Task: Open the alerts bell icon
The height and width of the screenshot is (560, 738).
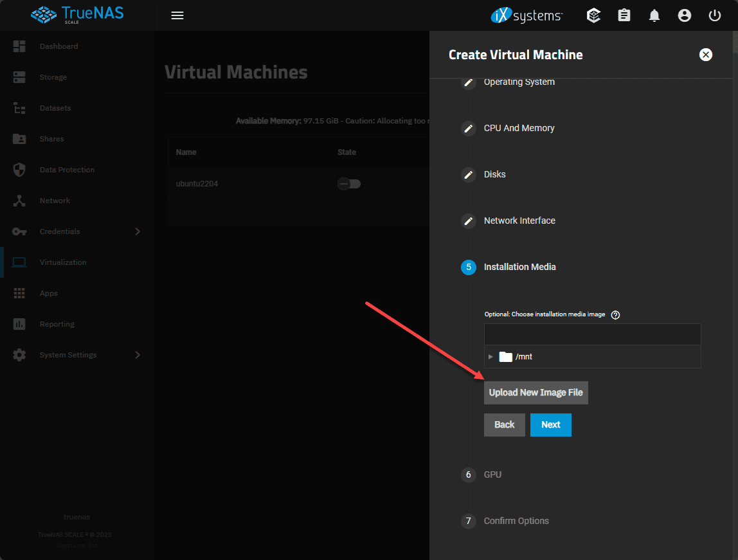Action: pos(654,15)
